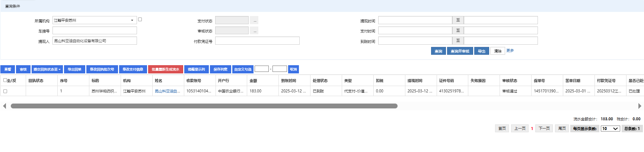Focus the 支付状态 grey field
644x152 pixels.
click(232, 20)
